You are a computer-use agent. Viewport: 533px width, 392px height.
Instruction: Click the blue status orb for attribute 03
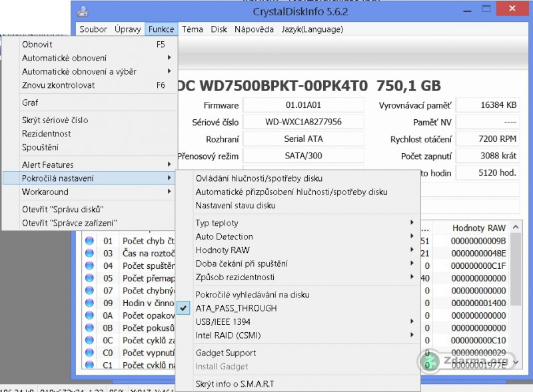click(x=89, y=253)
